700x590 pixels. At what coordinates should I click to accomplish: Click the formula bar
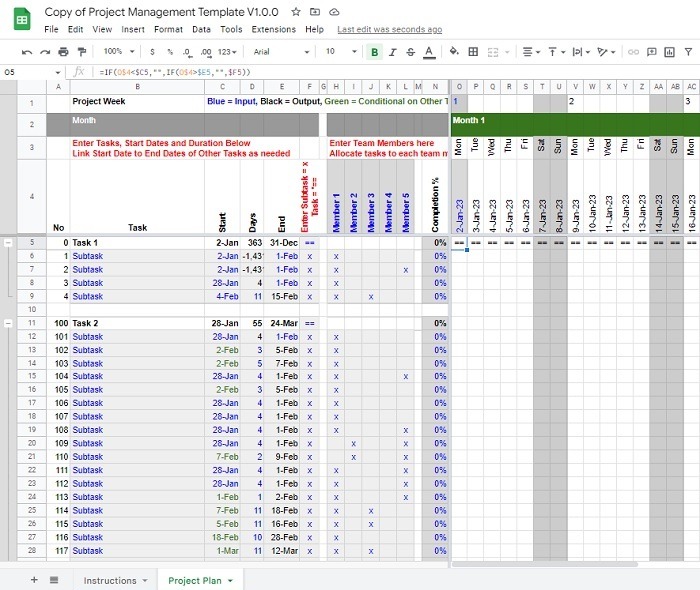[393, 72]
